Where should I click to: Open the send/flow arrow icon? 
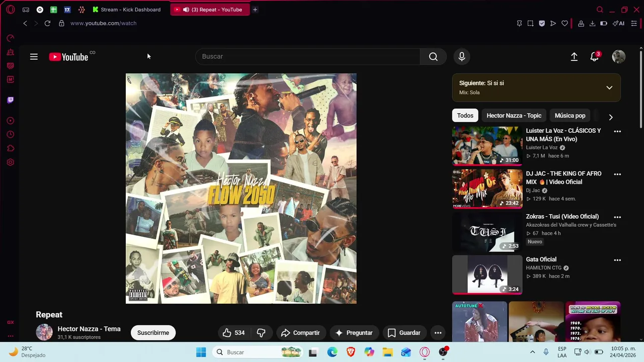point(553,23)
